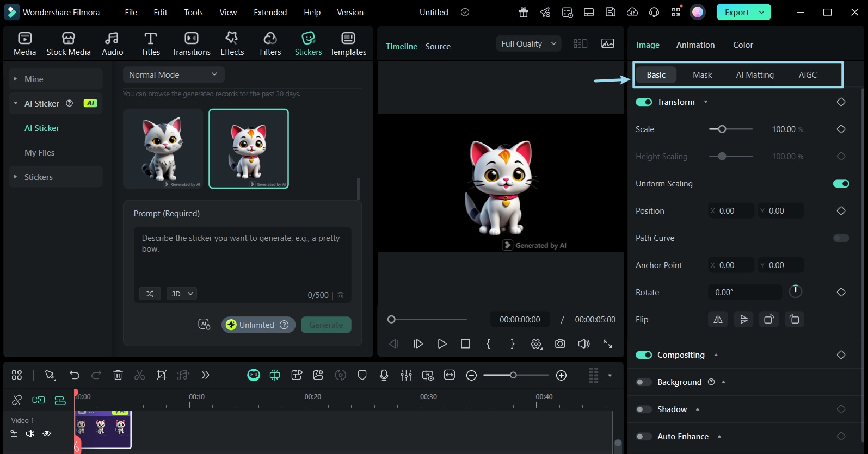Click the Unlimited credits button
Viewport: 868px width, 454px height.
[x=258, y=325]
